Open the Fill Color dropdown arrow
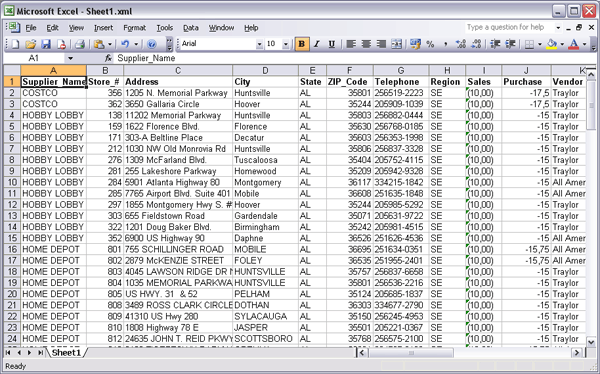This screenshot has width=600, height=374. [562, 44]
